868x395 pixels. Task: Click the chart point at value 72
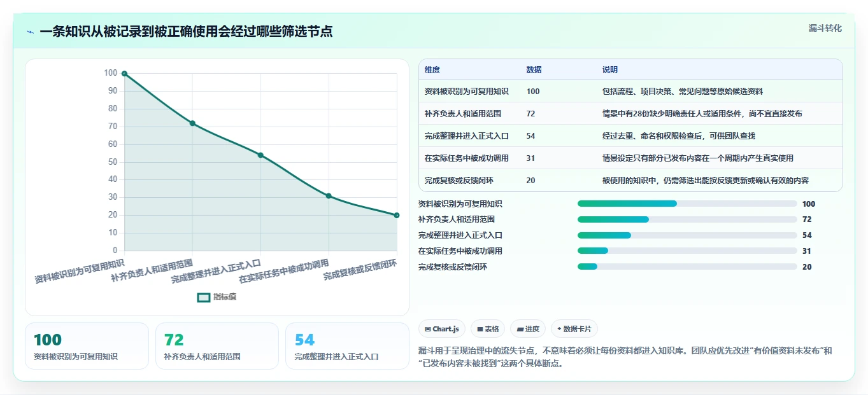192,123
